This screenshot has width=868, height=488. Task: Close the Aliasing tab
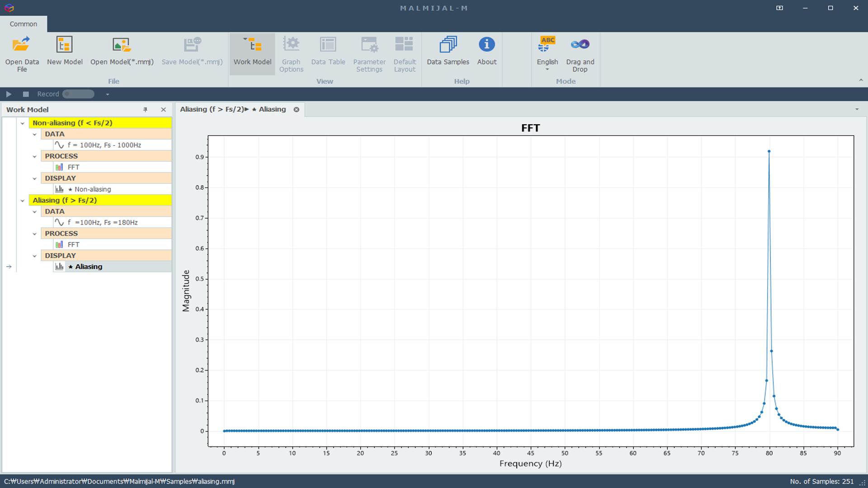(x=297, y=109)
